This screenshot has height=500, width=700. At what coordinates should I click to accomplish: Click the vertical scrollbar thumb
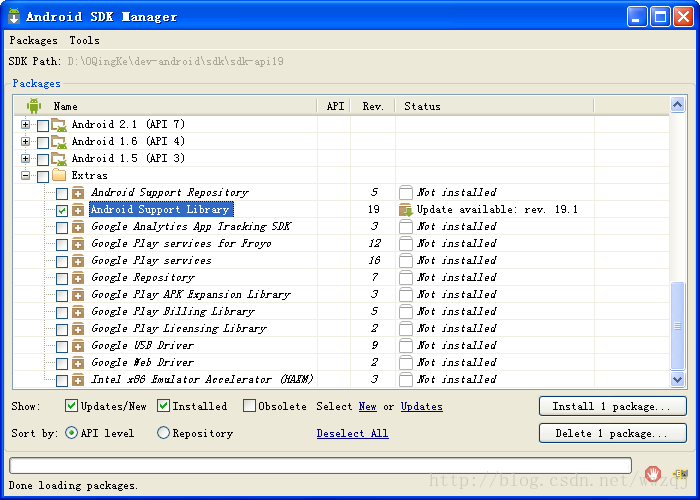pos(677,326)
